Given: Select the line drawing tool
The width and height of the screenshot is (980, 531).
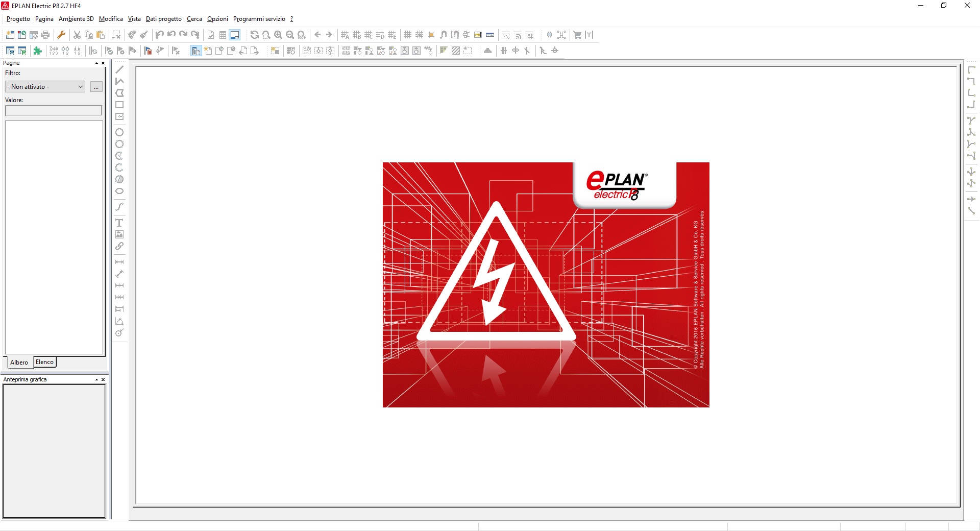Looking at the screenshot, I should 119,69.
